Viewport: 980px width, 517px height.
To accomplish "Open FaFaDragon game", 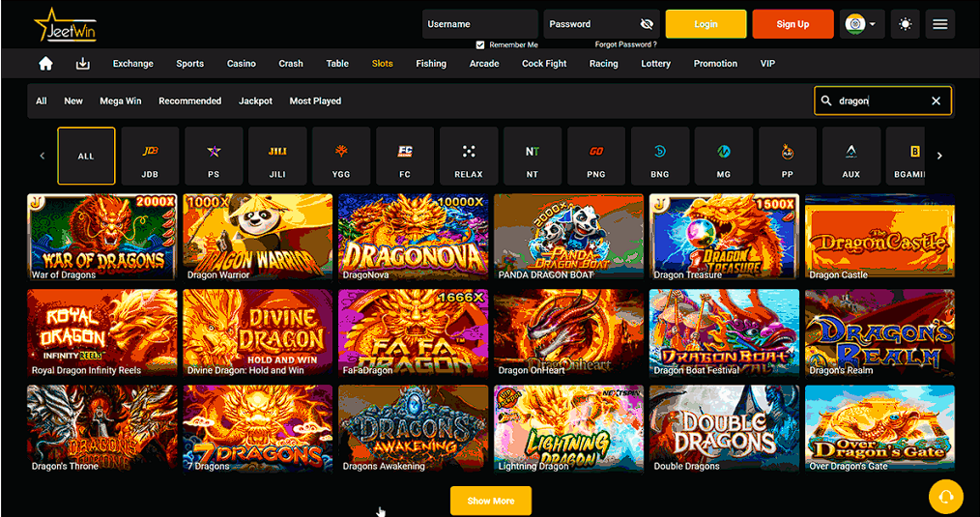I will point(413,332).
